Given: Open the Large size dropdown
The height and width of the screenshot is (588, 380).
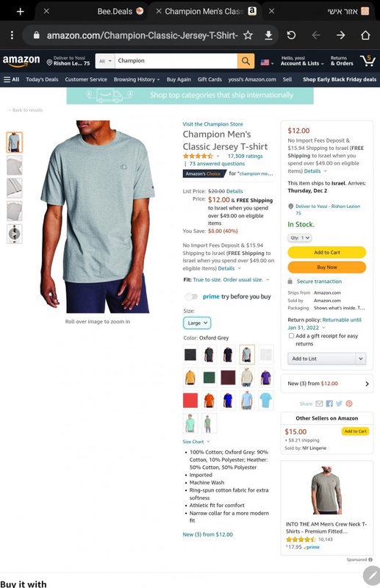Looking at the screenshot, I should click(197, 323).
